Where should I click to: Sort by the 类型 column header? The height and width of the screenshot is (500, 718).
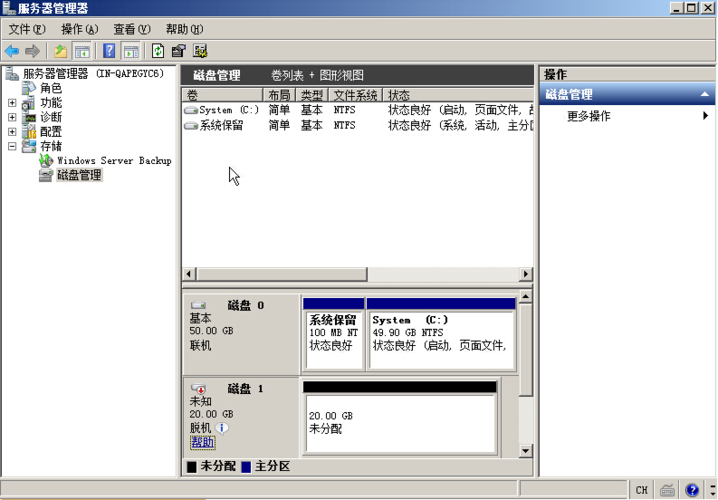312,95
